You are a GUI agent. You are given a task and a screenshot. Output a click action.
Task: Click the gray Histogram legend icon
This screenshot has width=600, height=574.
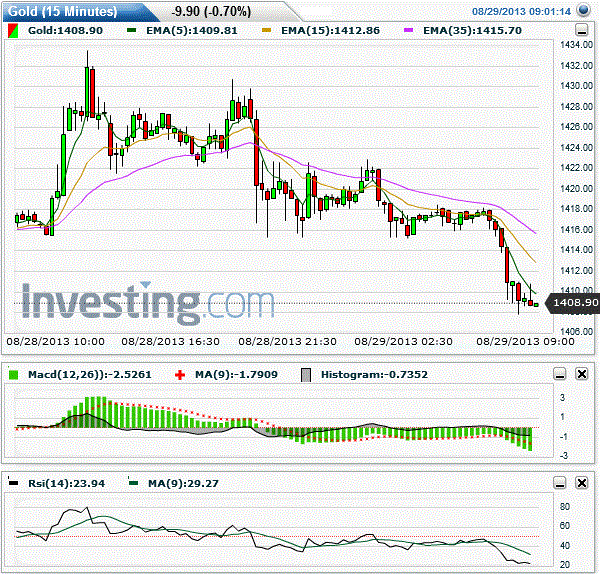[x=306, y=375]
